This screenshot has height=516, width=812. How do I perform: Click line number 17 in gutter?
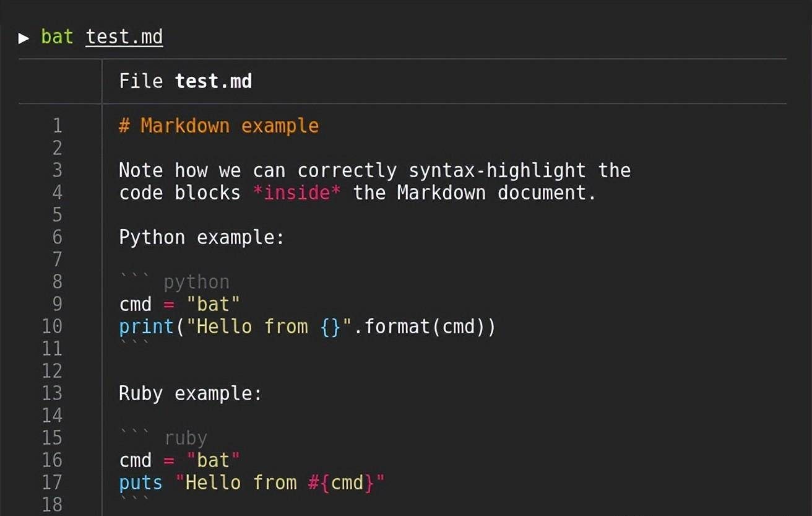[x=52, y=483]
